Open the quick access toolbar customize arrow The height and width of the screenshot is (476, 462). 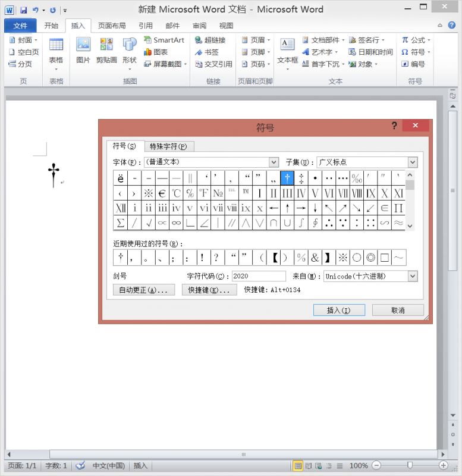coord(65,10)
